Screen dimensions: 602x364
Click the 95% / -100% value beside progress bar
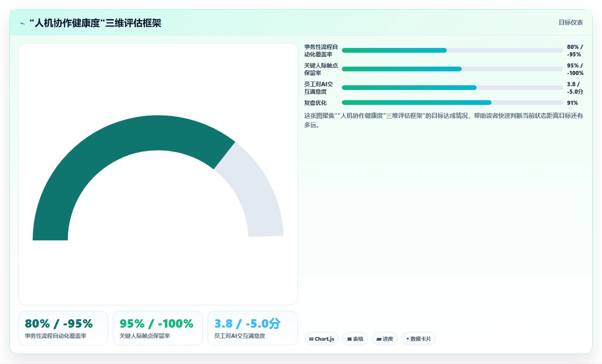click(x=575, y=69)
